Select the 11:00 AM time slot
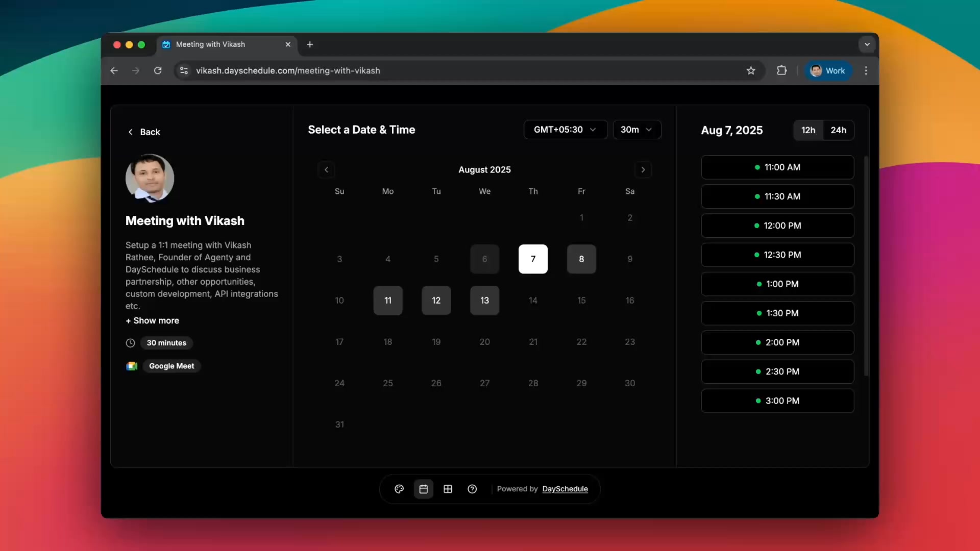980x551 pixels. coord(777,167)
